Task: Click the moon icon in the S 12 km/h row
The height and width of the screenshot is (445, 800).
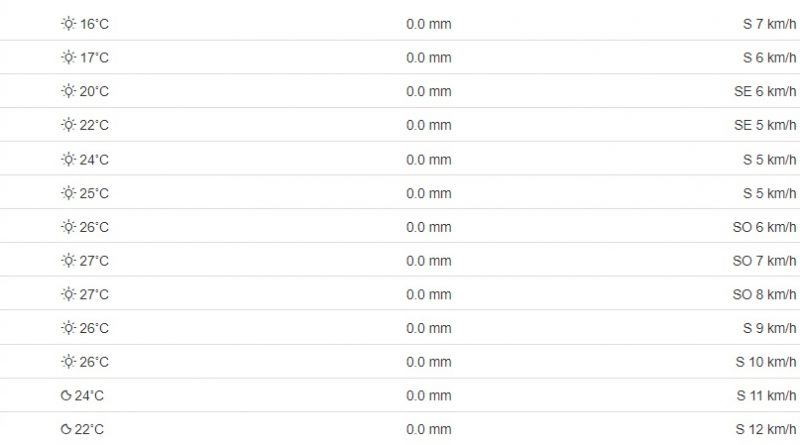Action: click(66, 430)
